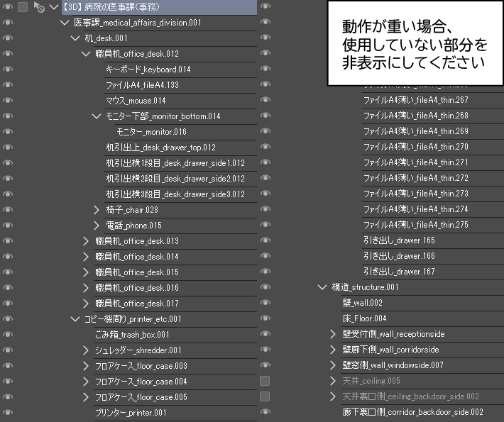Expand 天井_ceiling.005 node
Viewport: 504px width, 422px height.
pyautogui.click(x=333, y=381)
